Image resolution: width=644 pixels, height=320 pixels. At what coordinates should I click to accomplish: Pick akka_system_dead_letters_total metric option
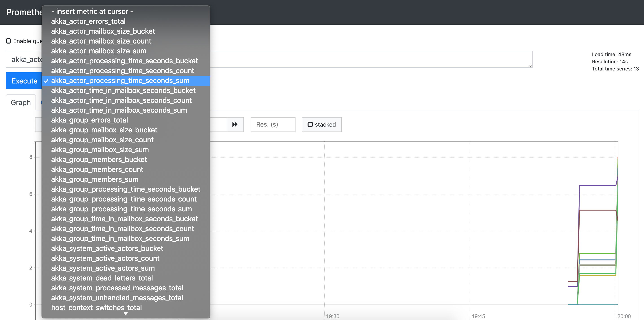[x=102, y=278]
